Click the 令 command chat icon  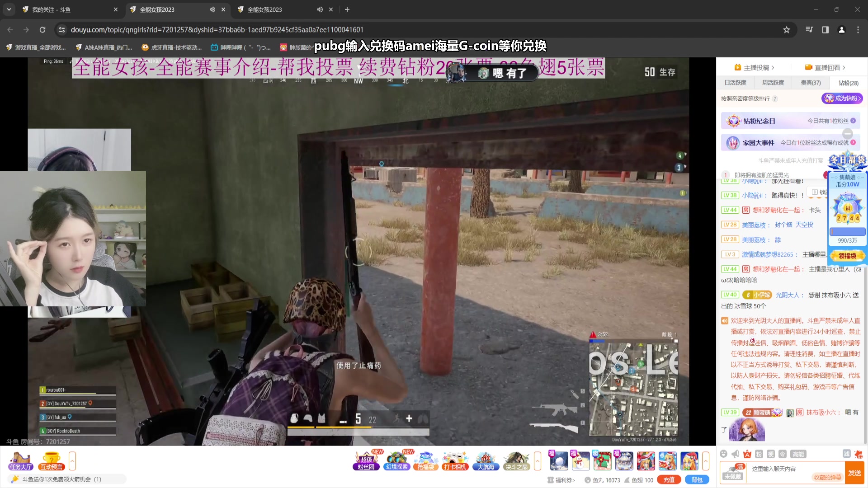click(783, 454)
